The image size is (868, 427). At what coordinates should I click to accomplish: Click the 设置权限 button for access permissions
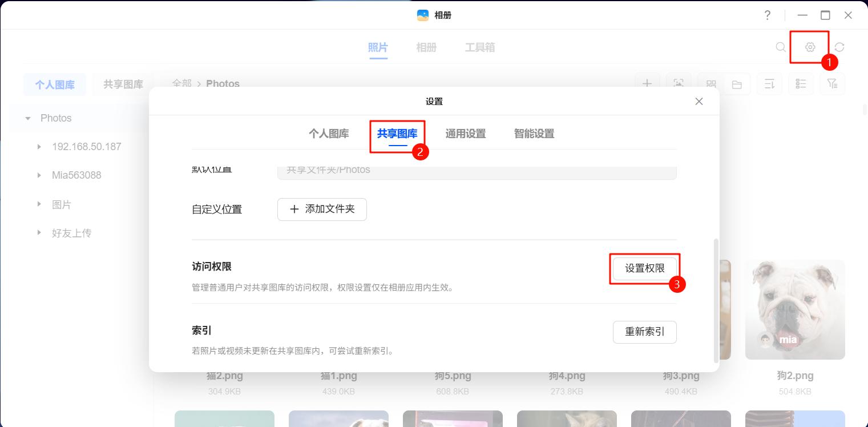[x=644, y=268]
